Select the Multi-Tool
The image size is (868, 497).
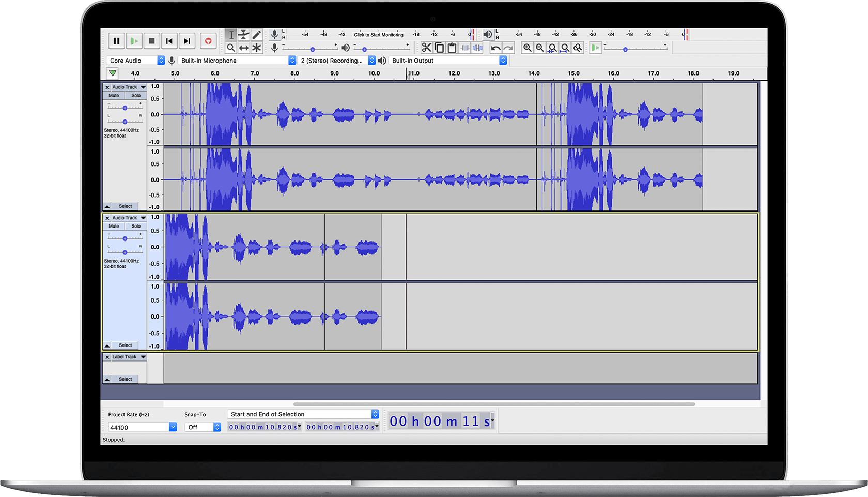click(257, 48)
